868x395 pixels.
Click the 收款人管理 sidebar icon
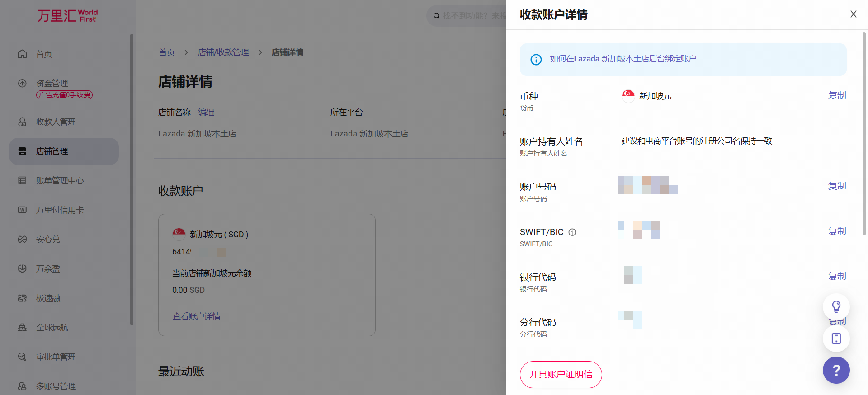(x=22, y=122)
